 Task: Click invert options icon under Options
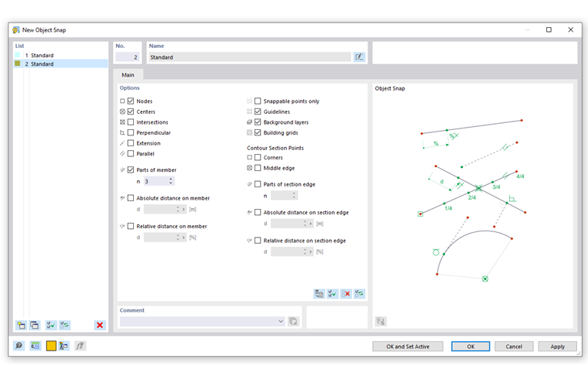(x=359, y=294)
